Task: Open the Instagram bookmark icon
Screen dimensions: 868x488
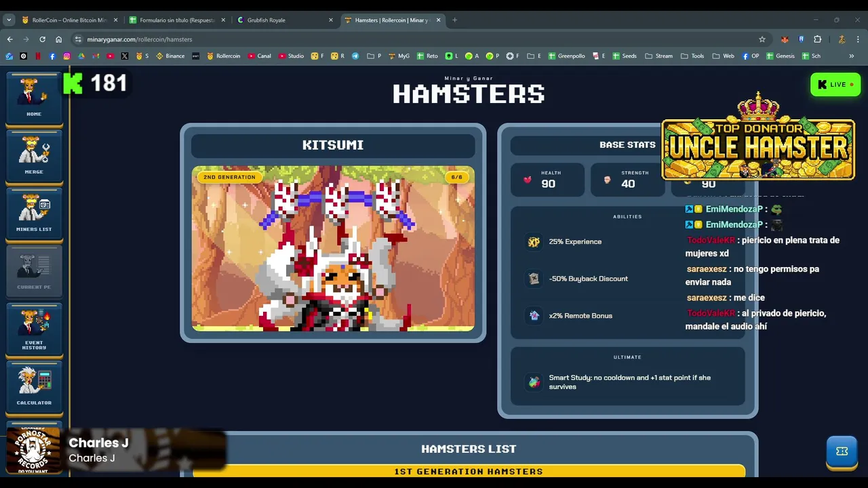Action: (x=66, y=56)
